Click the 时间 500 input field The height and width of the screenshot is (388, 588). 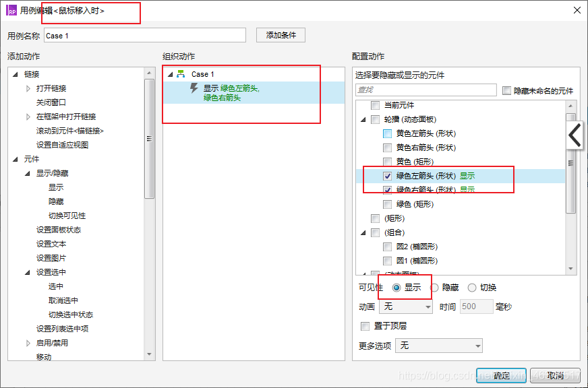coord(476,306)
